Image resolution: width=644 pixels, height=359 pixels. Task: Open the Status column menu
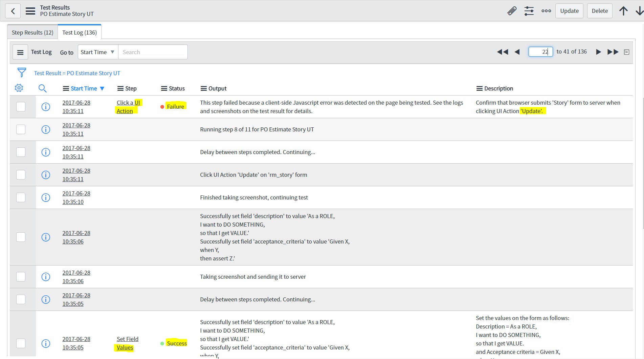164,88
